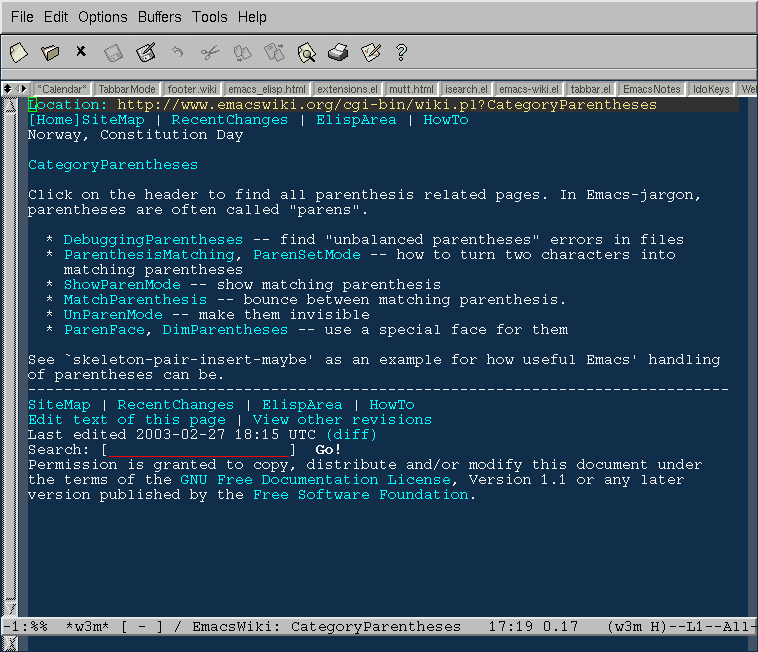This screenshot has width=758, height=652.
Task: Click the X close-buffer toolbar icon
Action: 81,52
